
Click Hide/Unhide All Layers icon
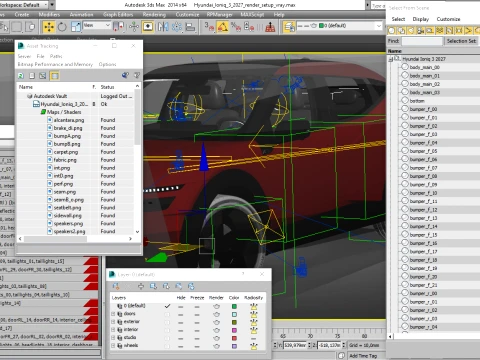179,286
